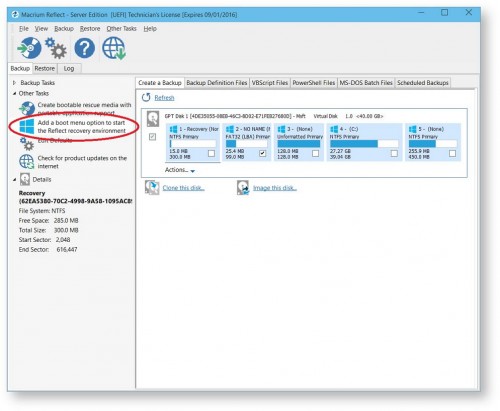Open the Other Tasks menu
This screenshot has width=500, height=411.
tap(121, 29)
